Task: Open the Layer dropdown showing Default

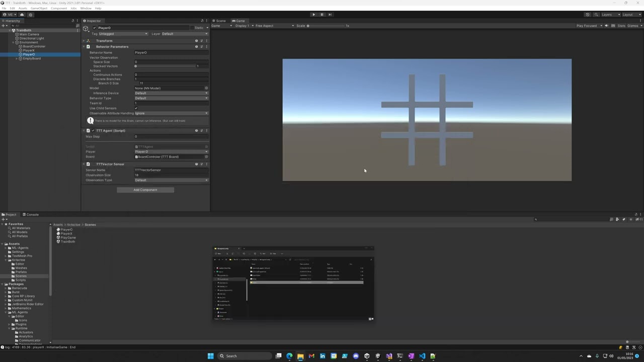Action: pos(185,34)
